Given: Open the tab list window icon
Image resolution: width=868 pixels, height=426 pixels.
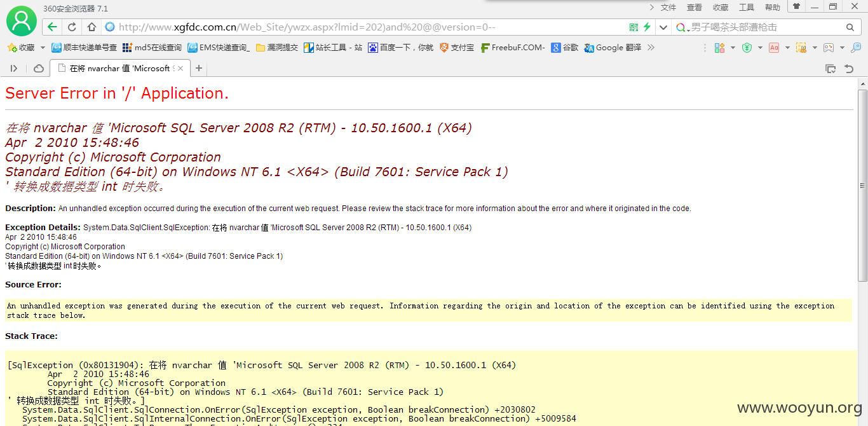Looking at the screenshot, I should (x=831, y=69).
